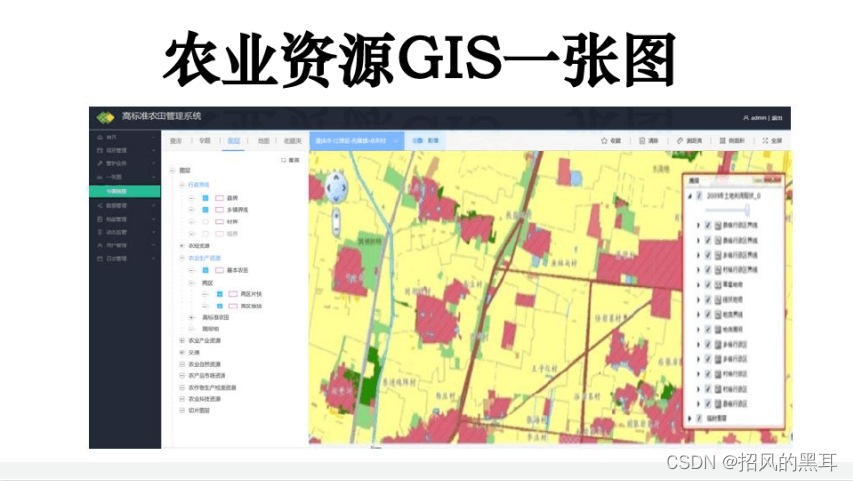Expand the 高标准农田 tree node
The width and height of the screenshot is (853, 481).
click(x=191, y=317)
